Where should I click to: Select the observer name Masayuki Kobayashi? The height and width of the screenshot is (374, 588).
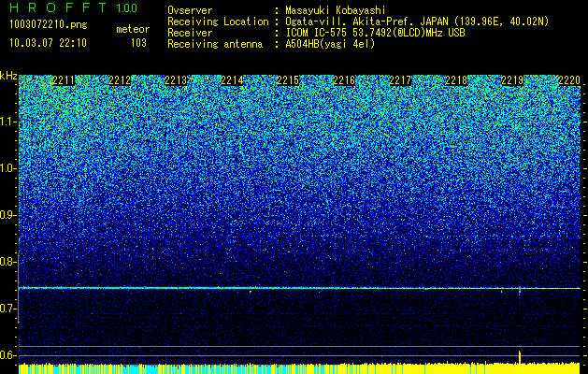(x=336, y=10)
